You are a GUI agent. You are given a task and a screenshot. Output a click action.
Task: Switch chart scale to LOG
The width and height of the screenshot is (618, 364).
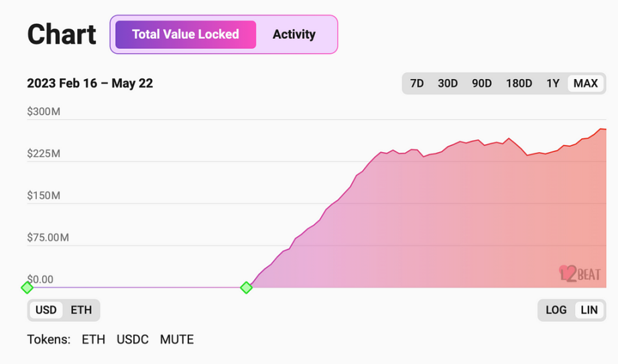coord(556,310)
